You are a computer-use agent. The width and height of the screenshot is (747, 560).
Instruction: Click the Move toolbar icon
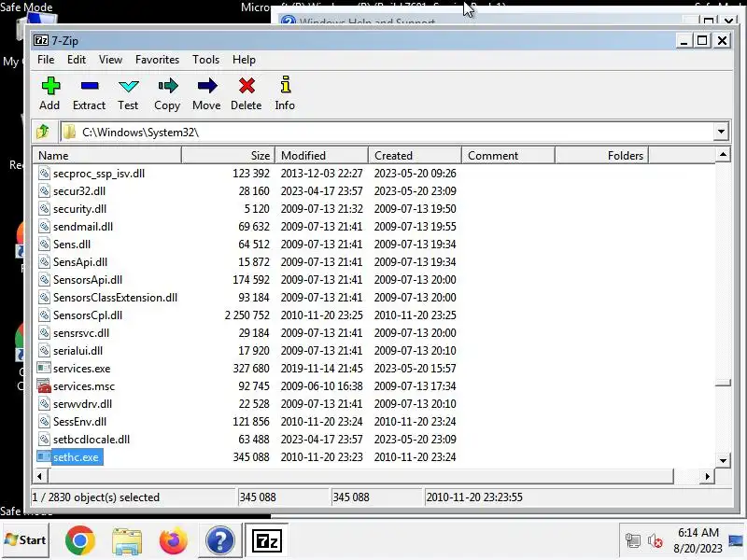click(206, 86)
